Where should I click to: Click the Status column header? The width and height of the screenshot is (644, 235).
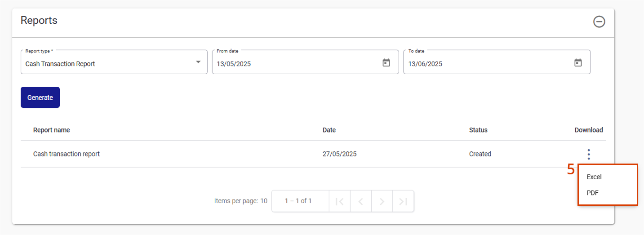click(478, 130)
